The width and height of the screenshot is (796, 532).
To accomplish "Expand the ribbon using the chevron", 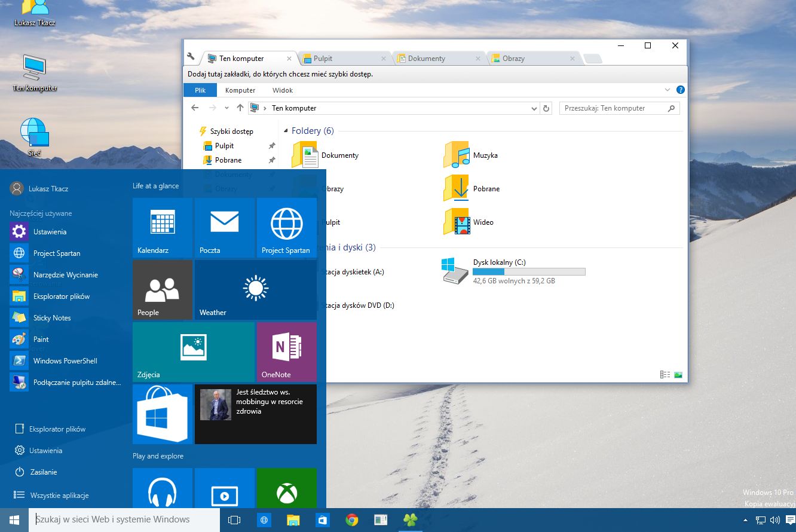I will (x=668, y=90).
